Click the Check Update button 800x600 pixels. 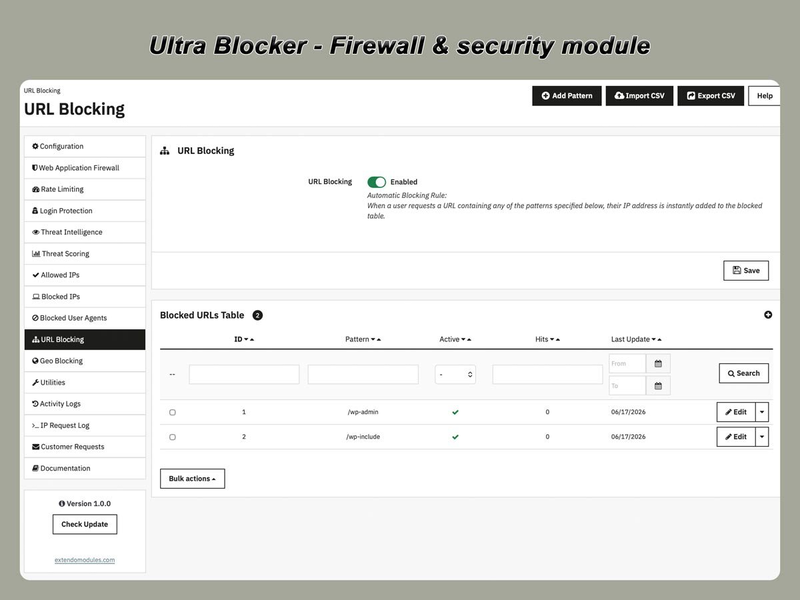pos(85,524)
